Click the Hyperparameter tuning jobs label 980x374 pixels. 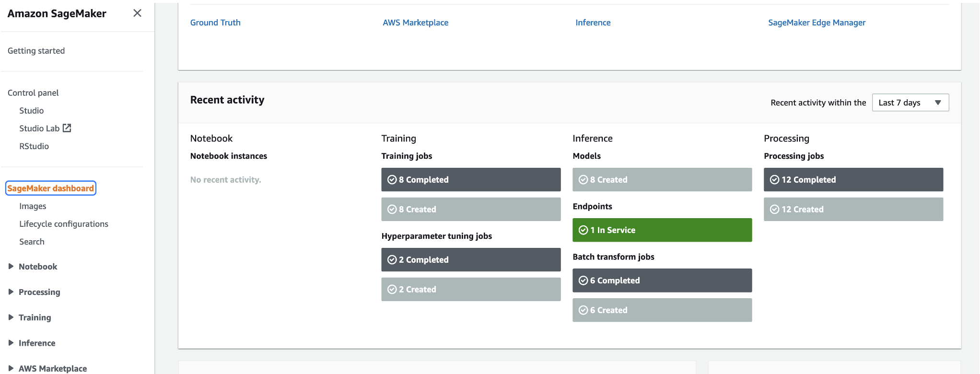[436, 236]
